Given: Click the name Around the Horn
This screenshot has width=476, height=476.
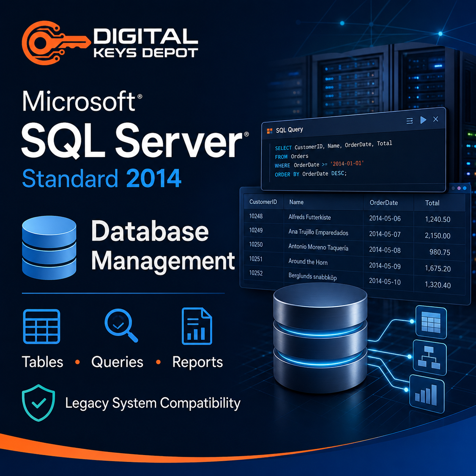Looking at the screenshot, I should [x=308, y=262].
